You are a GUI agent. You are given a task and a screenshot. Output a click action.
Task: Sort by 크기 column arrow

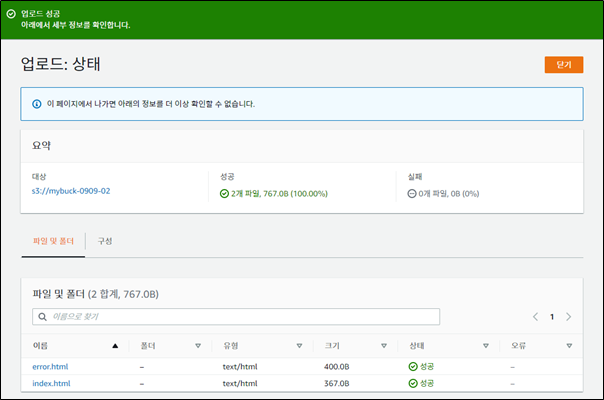(384, 346)
